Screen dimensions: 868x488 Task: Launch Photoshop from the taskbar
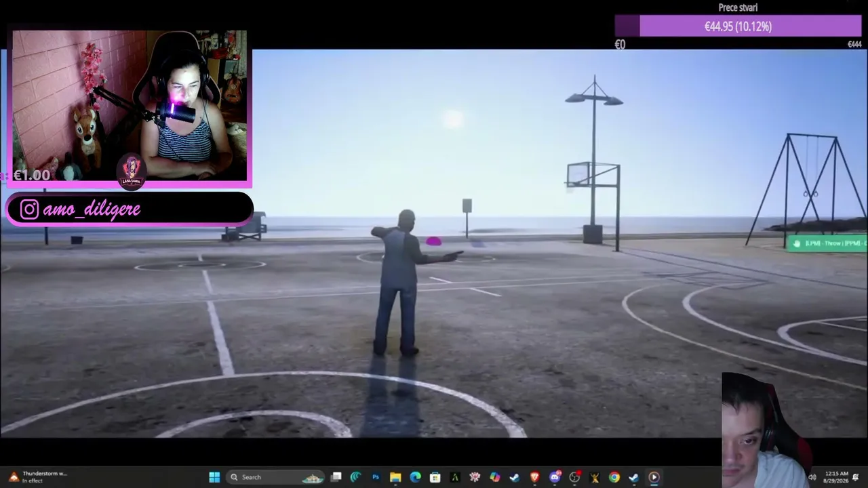click(x=376, y=477)
